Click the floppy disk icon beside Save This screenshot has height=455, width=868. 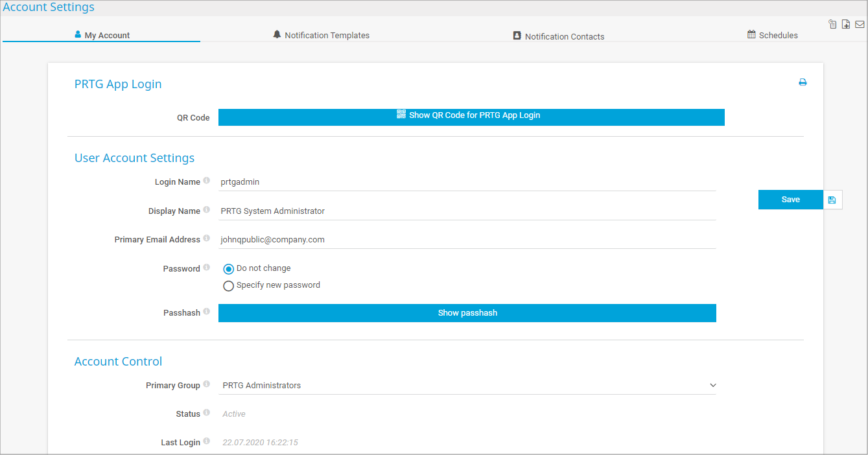click(832, 200)
